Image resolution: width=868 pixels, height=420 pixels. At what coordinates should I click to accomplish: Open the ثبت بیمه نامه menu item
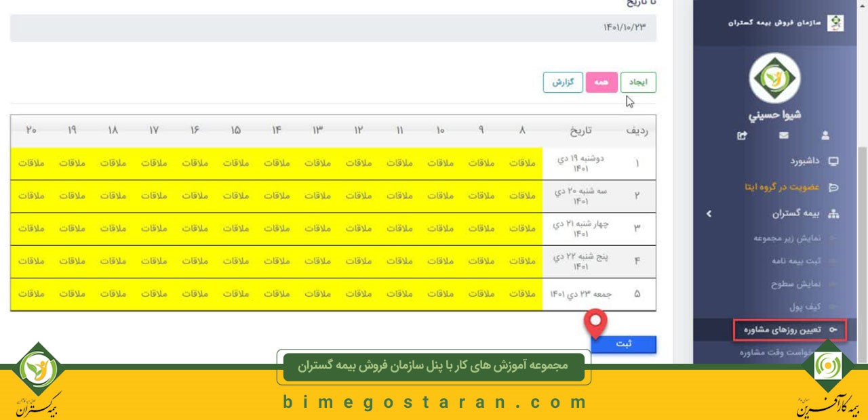[x=795, y=261]
